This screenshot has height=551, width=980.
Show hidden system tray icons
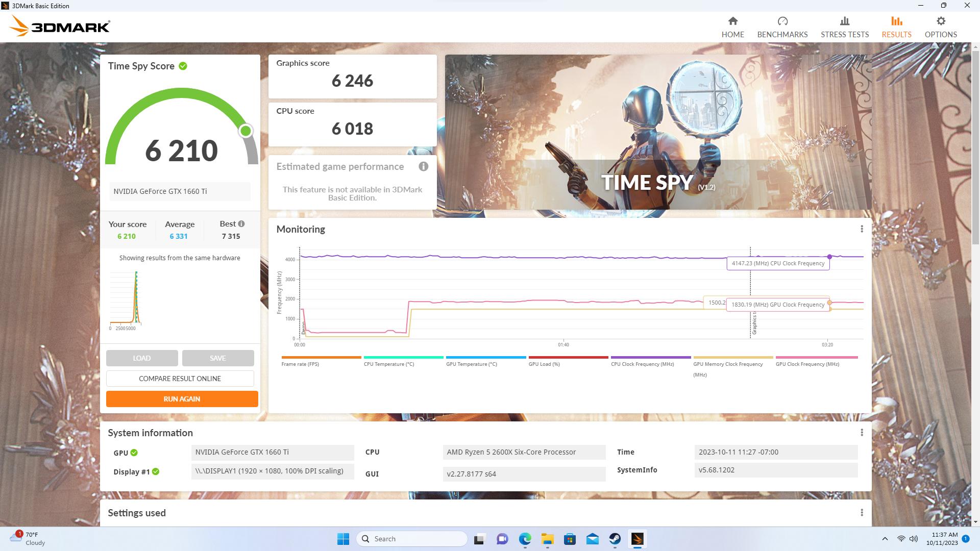coord(885,539)
